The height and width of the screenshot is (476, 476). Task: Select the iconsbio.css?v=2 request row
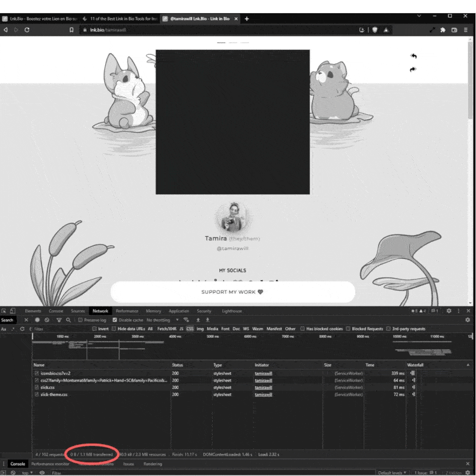pos(252,373)
